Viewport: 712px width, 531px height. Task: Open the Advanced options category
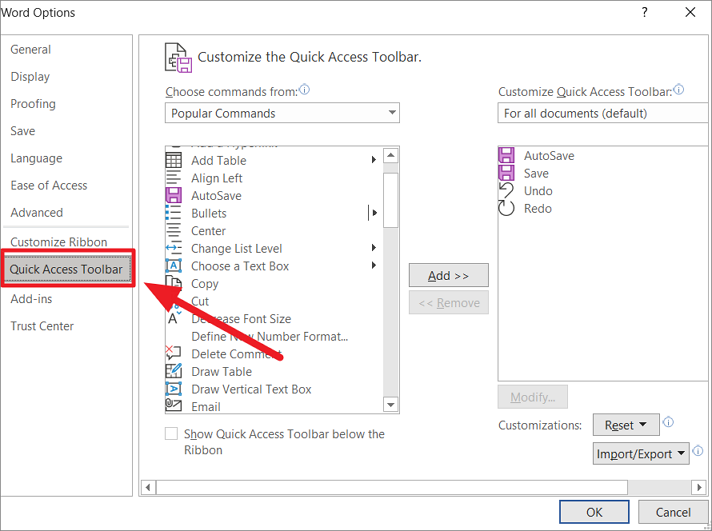pos(37,213)
